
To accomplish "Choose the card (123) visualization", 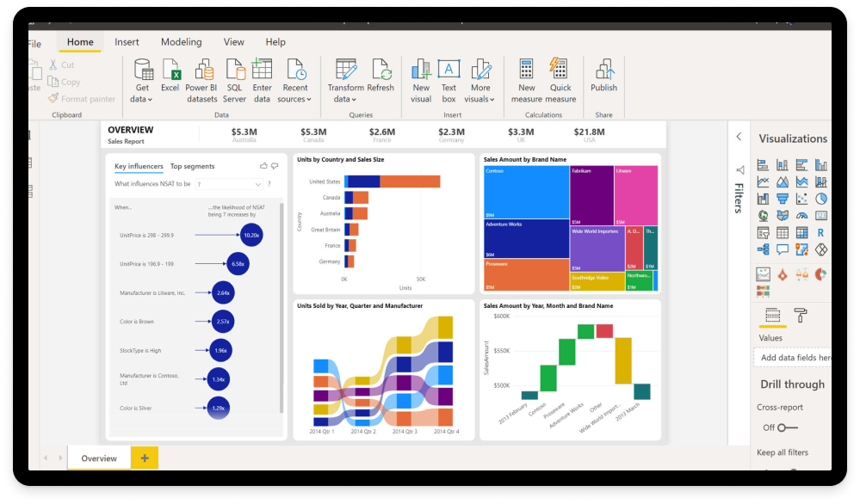I will [821, 216].
